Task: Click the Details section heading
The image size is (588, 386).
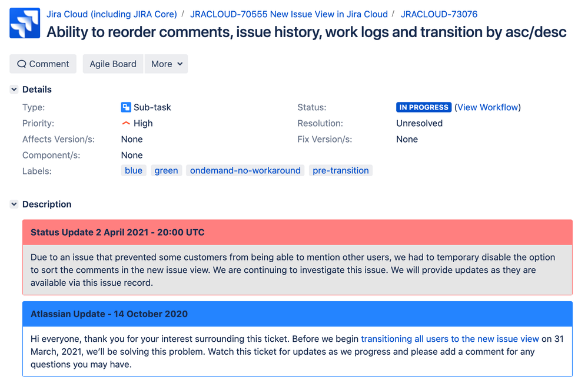Action: click(x=37, y=90)
